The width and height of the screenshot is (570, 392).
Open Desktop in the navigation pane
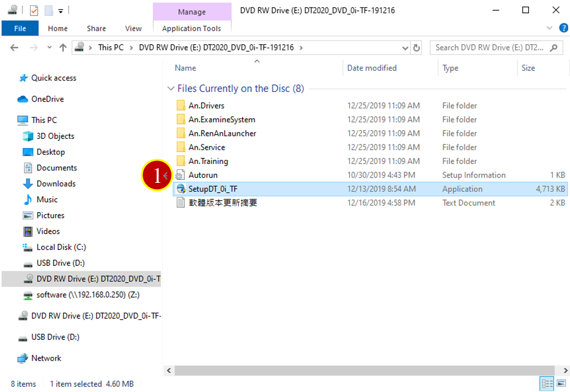(50, 152)
